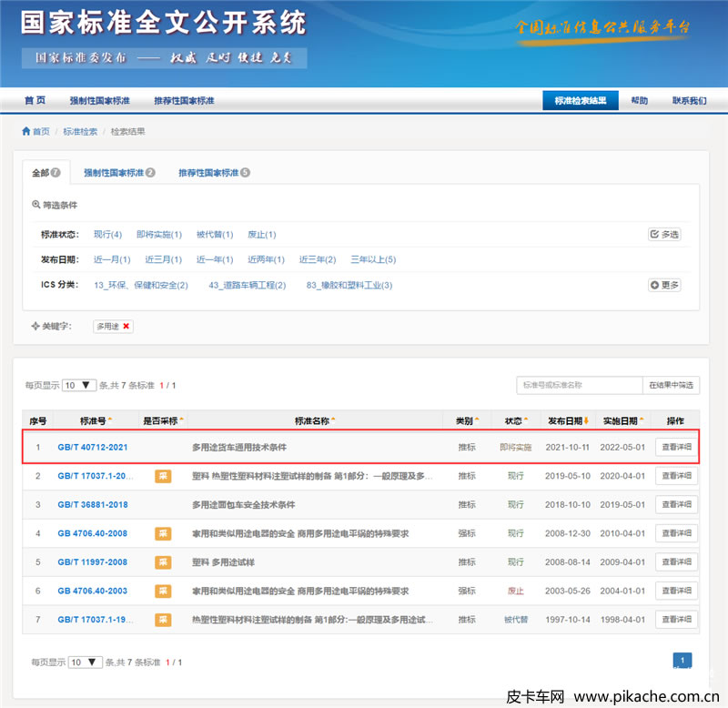Sort by 状态 column header
Image resolution: width=728 pixels, height=708 pixels.
(x=516, y=421)
